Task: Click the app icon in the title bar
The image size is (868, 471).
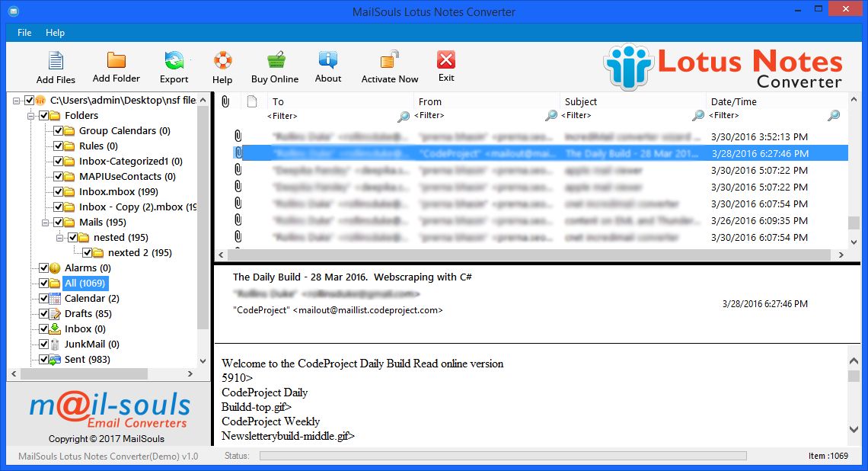Action: click(x=14, y=11)
